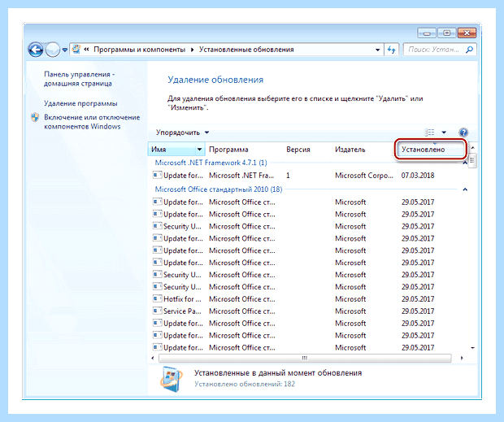Sort by the Установлено column header
Screen dimensions: 504x422
coord(430,150)
